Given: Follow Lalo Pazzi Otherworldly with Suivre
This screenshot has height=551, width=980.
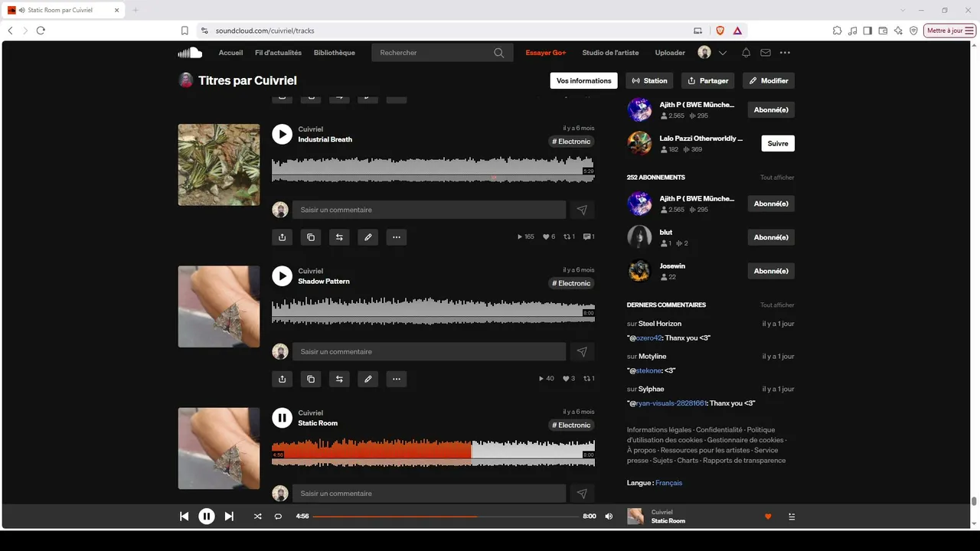Looking at the screenshot, I should point(778,143).
